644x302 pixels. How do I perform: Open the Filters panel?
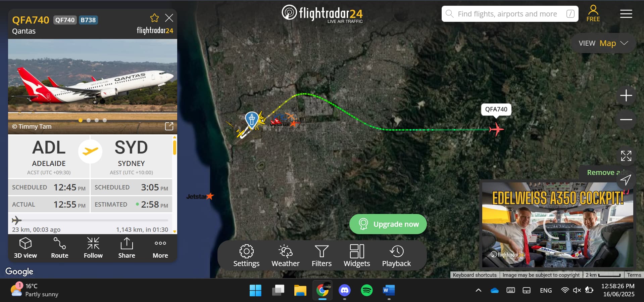click(x=321, y=256)
